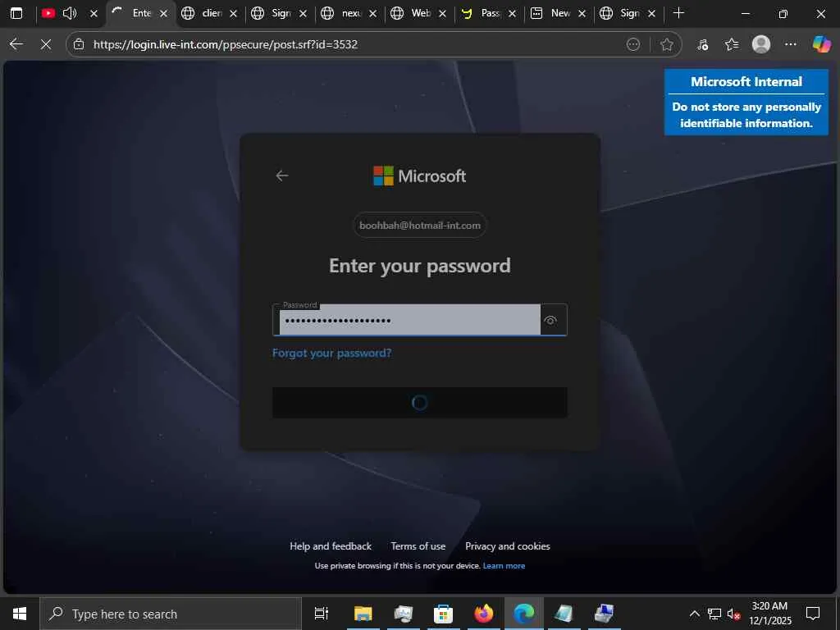Click the Microsoft Internal banner

click(746, 102)
